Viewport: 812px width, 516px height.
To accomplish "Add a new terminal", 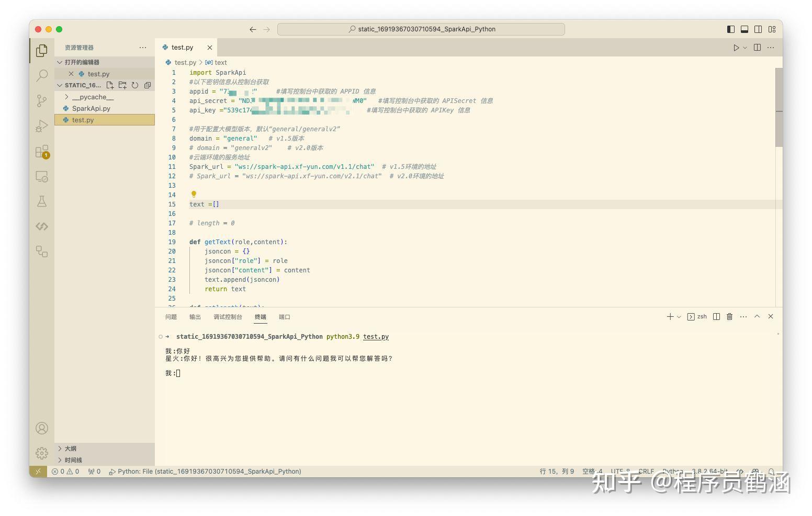I will point(670,317).
